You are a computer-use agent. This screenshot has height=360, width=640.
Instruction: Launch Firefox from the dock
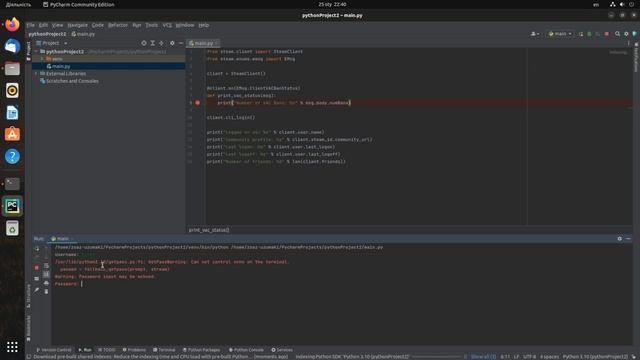click(12, 24)
